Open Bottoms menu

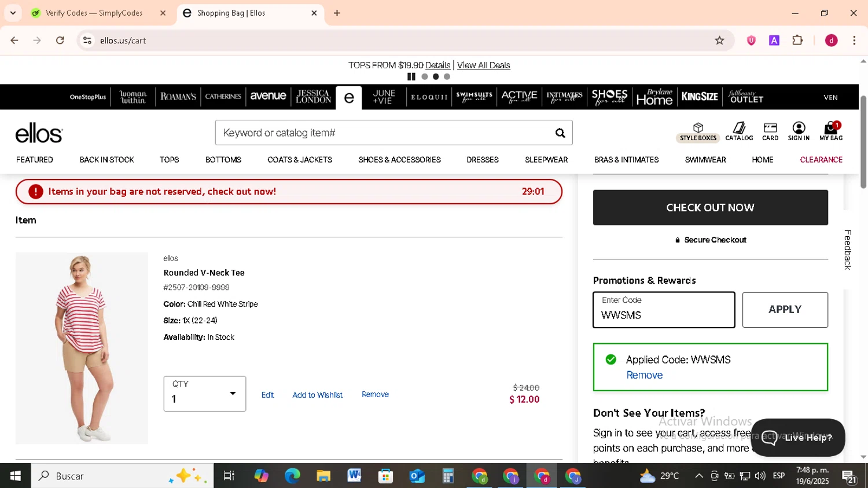pos(223,160)
